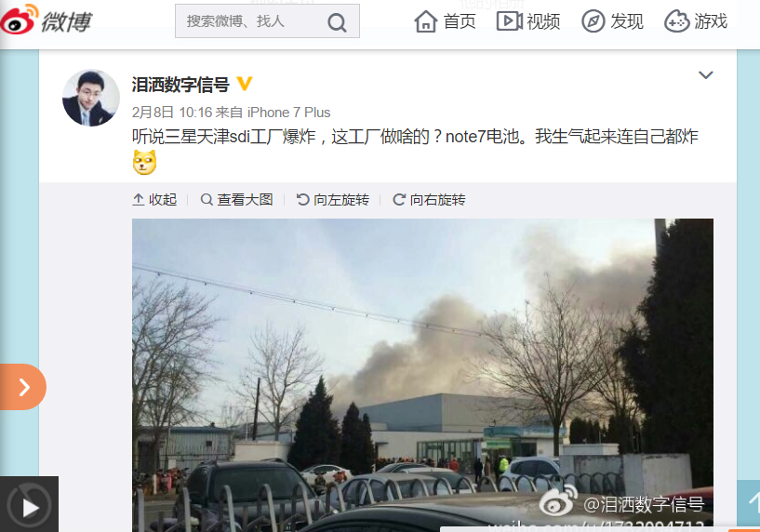The height and width of the screenshot is (532, 760).
Task: Open the avatar of 泪洒数字信号
Action: pos(91,98)
